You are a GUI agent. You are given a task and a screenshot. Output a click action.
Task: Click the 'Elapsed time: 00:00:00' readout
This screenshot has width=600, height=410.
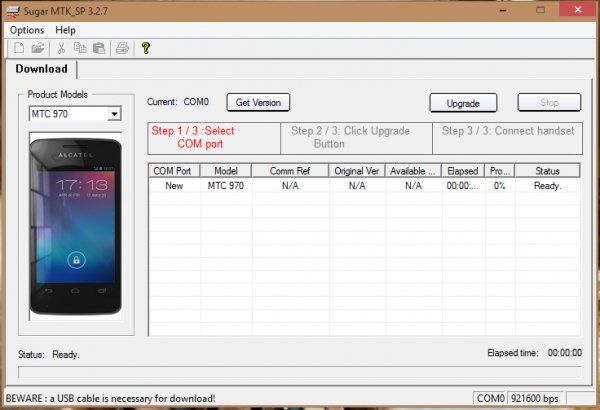(535, 353)
